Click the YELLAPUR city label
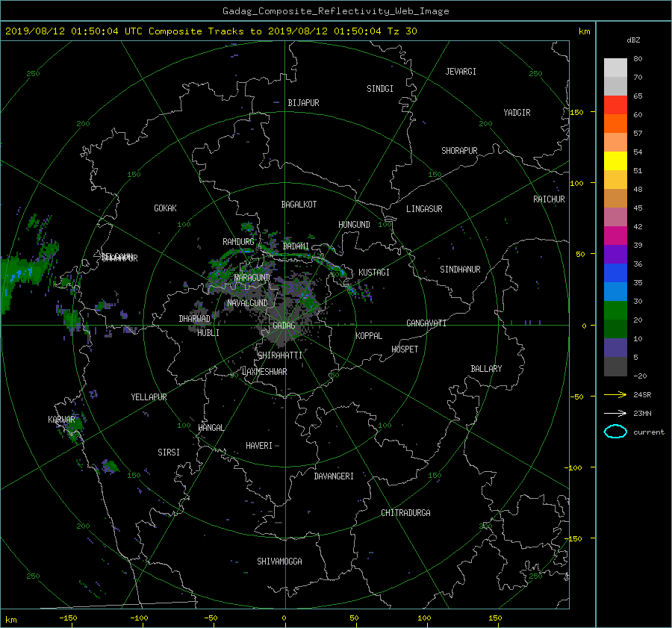This screenshot has width=672, height=628. [x=149, y=397]
